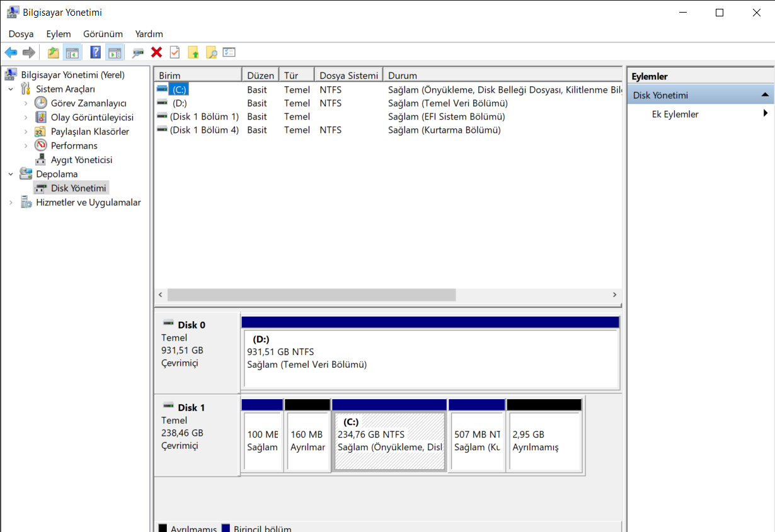This screenshot has width=775, height=532.
Task: Select the (D:) volume row
Action: click(x=389, y=103)
